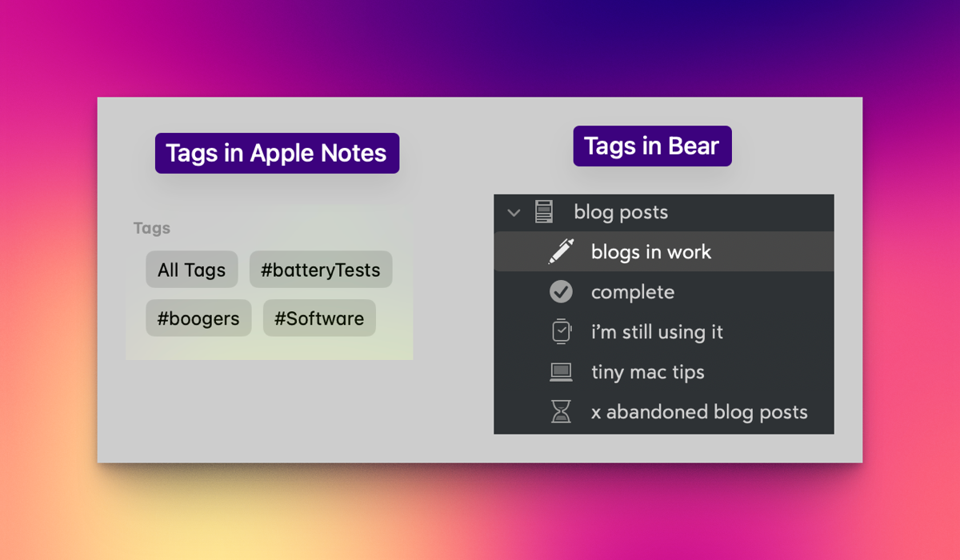
Task: Select the "tiny mac tips" tag label
Action: click(x=647, y=372)
